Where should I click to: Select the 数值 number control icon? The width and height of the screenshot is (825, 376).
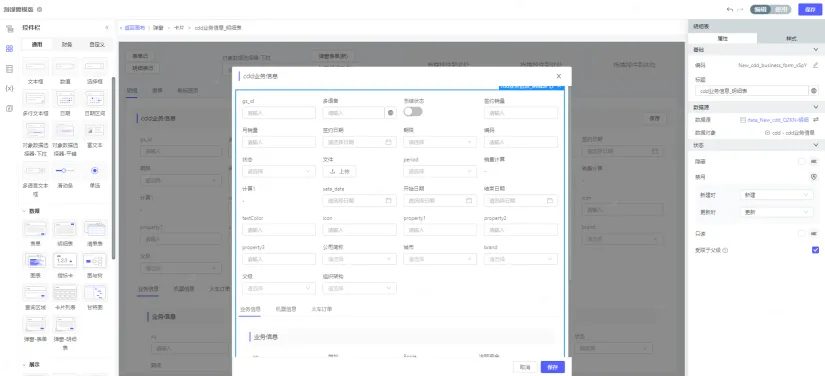(x=65, y=67)
